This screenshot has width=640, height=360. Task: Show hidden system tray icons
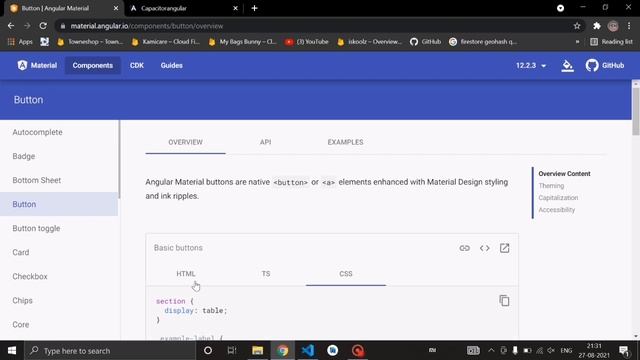491,351
